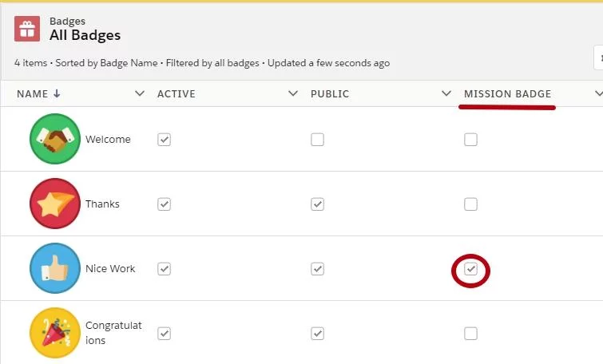Uncheck Mission Badge for Nice Work
Screen dimensions: 603x364
click(470, 269)
